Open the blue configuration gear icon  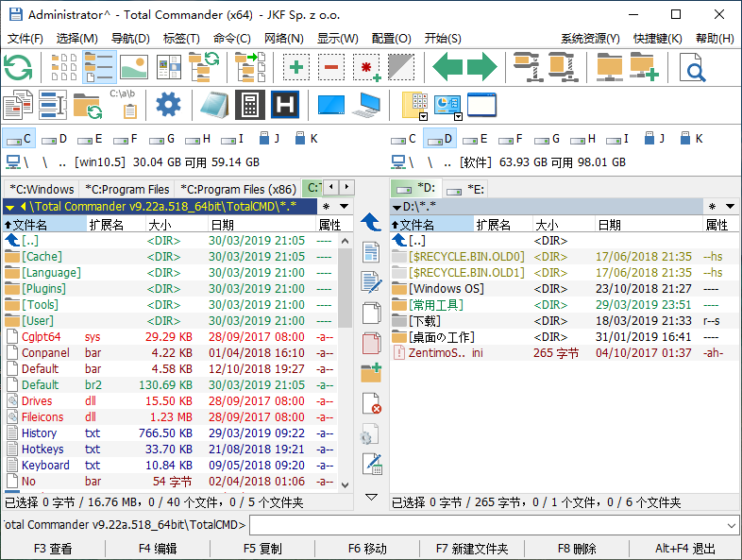click(168, 104)
